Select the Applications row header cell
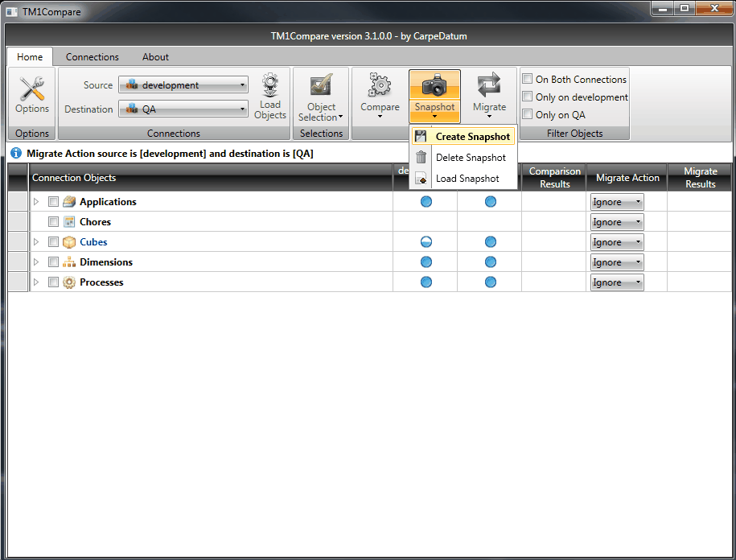 pyautogui.click(x=19, y=202)
